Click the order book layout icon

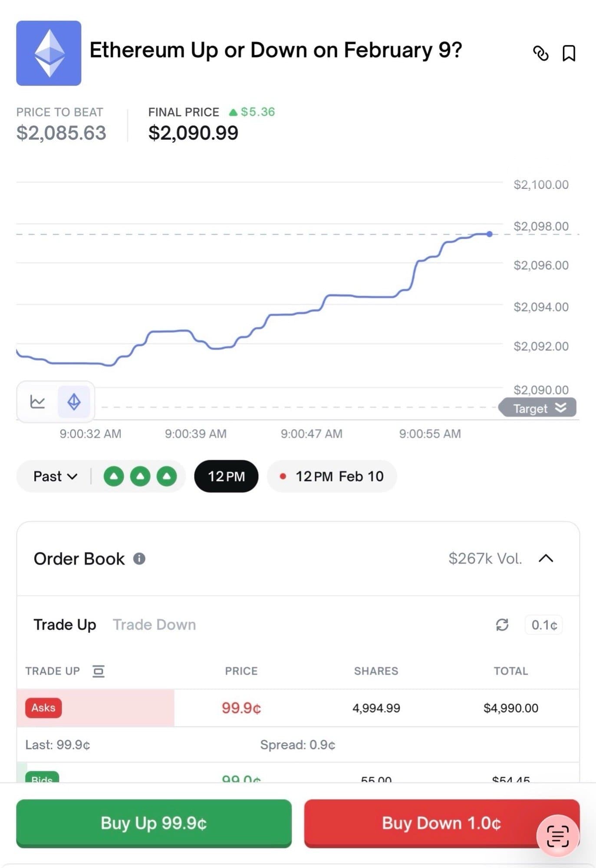pyautogui.click(x=99, y=671)
